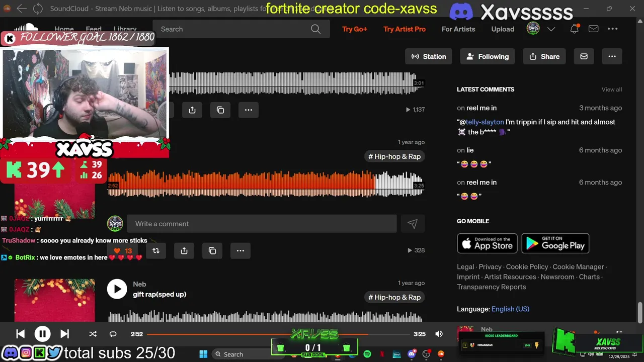Copy link of the 1,137-play track

pos(220,110)
